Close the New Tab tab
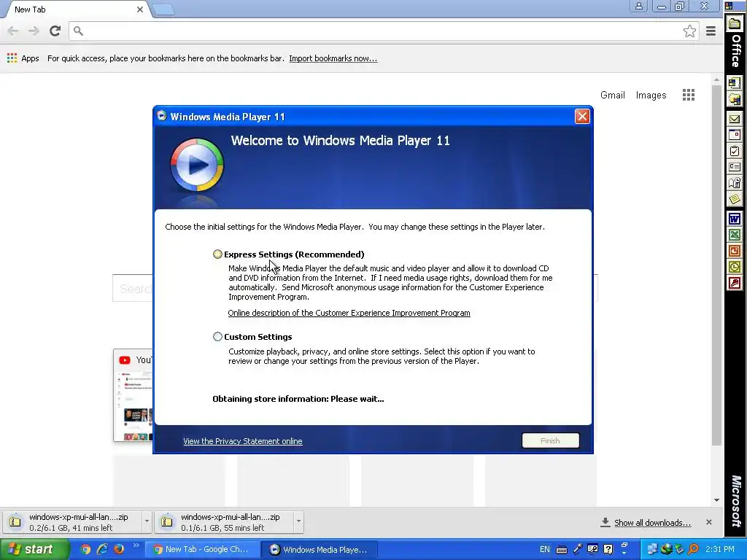The image size is (747, 560). tap(140, 9)
